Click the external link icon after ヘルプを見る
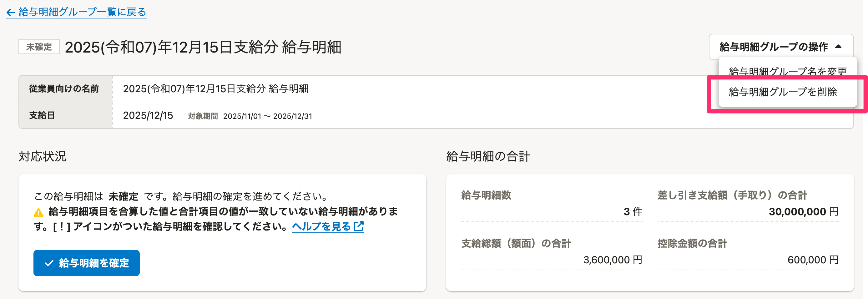Viewport: 868px width, 299px height. click(x=359, y=226)
